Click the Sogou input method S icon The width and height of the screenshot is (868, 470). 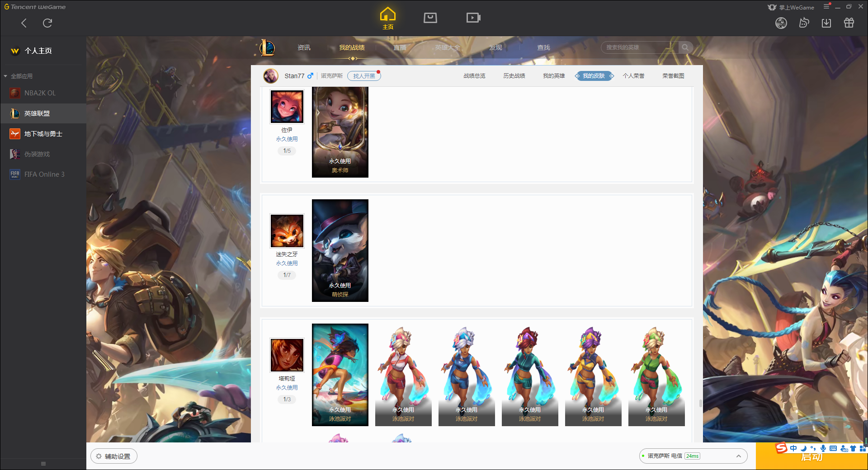(781, 448)
